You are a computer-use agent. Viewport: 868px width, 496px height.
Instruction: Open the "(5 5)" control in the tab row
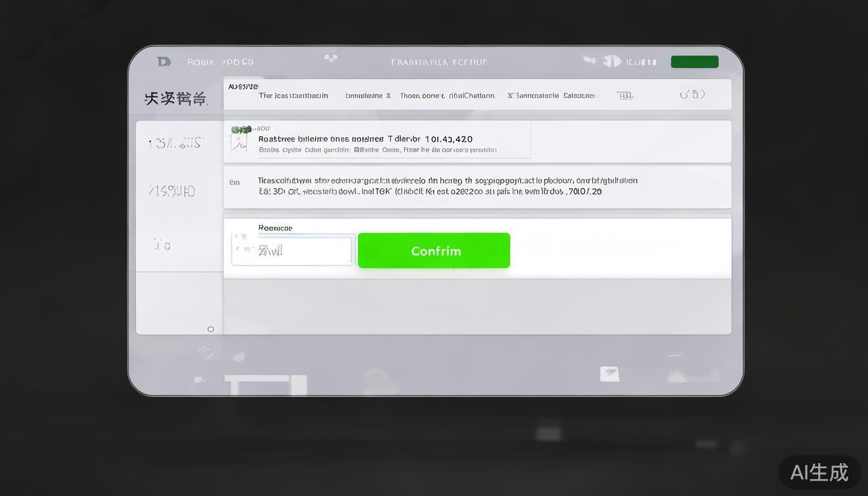click(x=692, y=94)
